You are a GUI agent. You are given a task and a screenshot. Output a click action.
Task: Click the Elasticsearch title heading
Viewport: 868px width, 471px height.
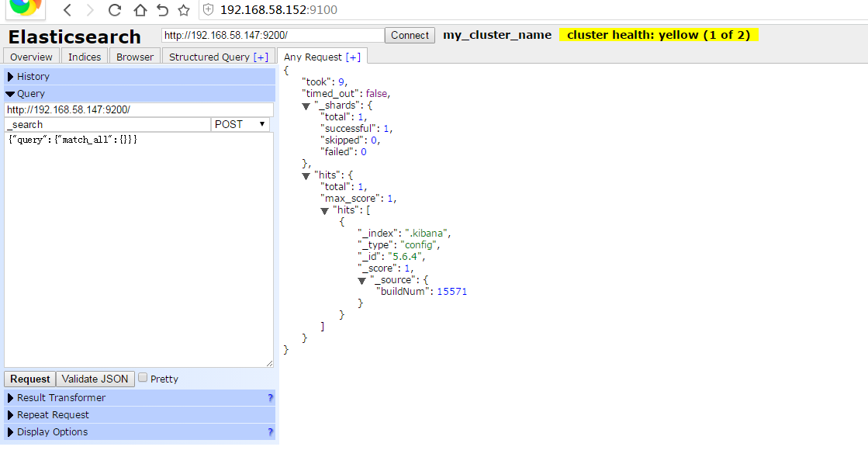pyautogui.click(x=74, y=37)
